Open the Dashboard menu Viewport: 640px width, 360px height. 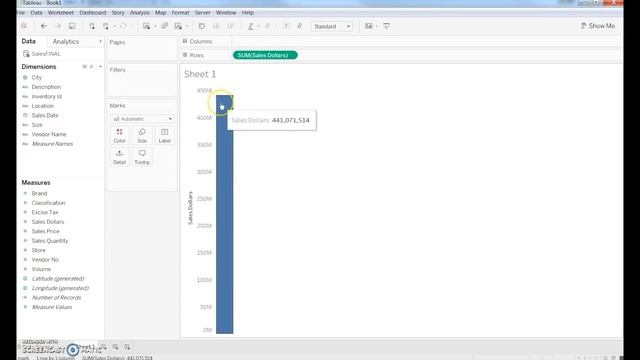(93, 13)
